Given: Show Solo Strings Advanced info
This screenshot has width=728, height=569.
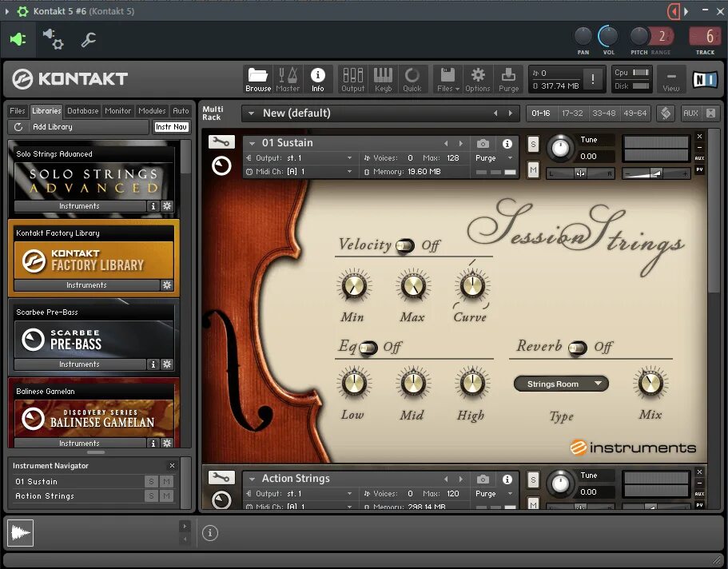Looking at the screenshot, I should (153, 205).
